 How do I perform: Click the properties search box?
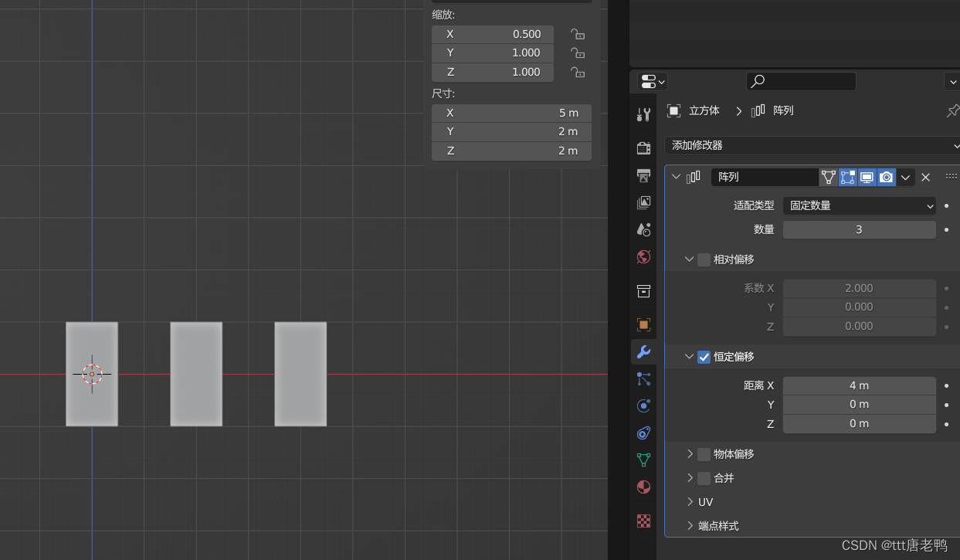801,81
